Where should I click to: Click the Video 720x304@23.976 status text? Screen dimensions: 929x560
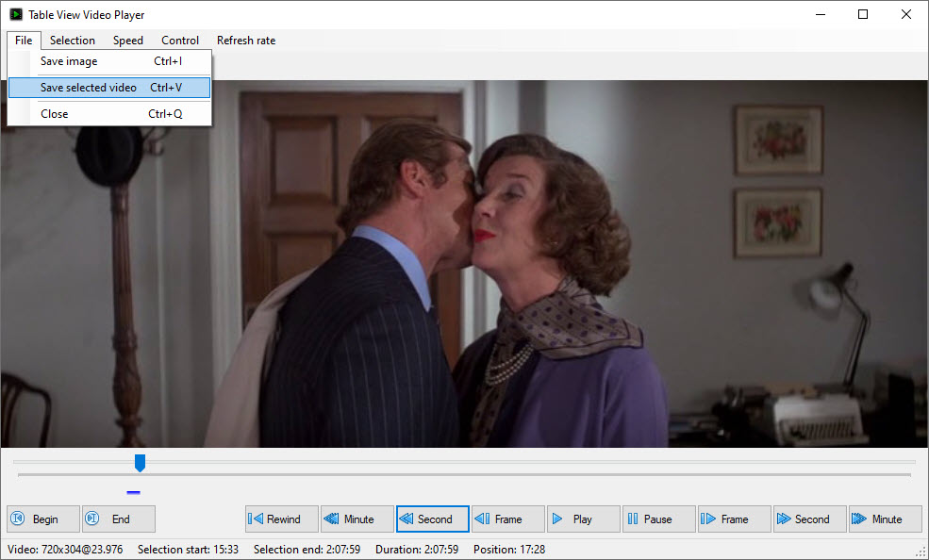pyautogui.click(x=65, y=550)
